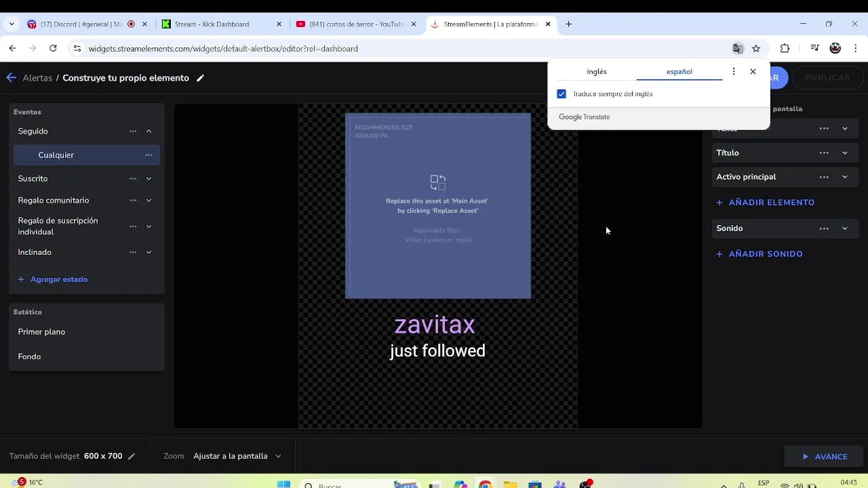
Task: Click the address bar URL field
Action: point(400,49)
